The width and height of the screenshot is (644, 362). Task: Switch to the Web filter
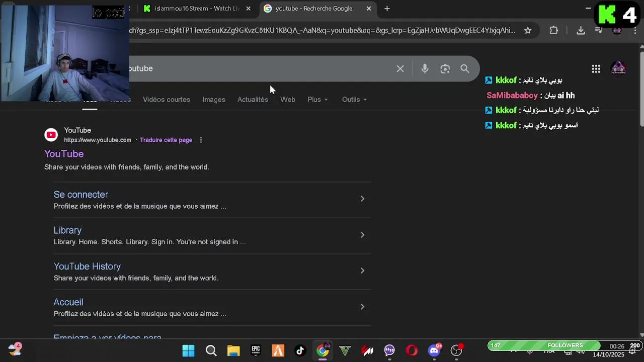(x=288, y=100)
